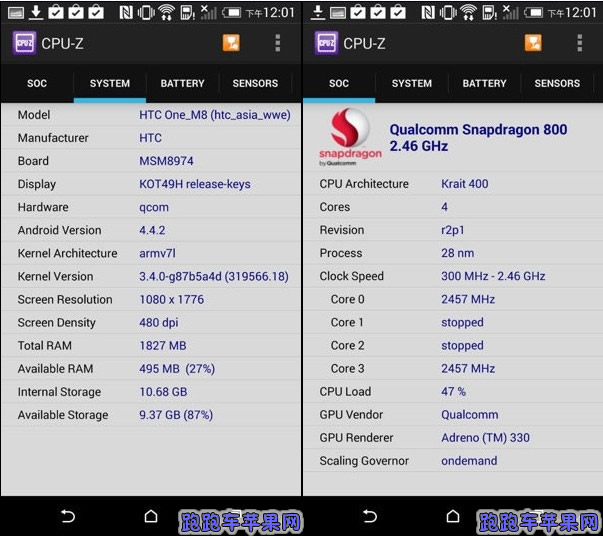Select the CPU Load value 47 %
The width and height of the screenshot is (603, 536).
point(453,391)
